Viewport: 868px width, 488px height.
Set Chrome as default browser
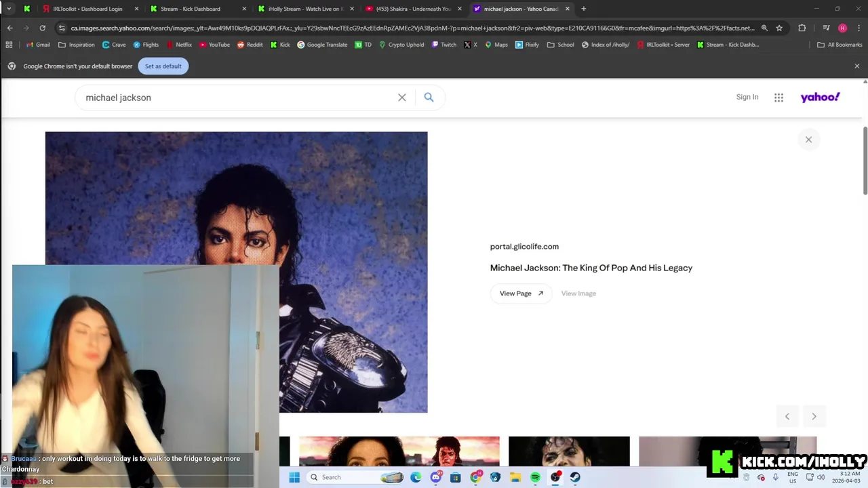coord(163,66)
